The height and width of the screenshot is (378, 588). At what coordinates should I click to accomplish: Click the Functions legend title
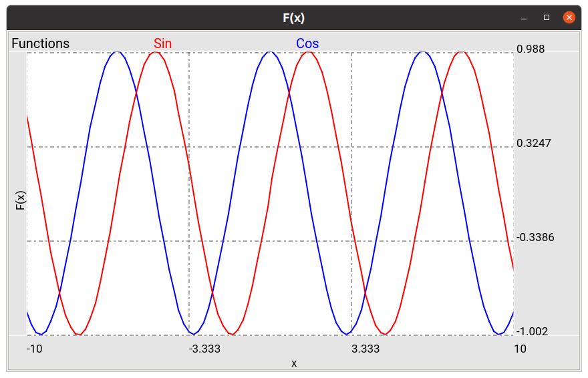click(41, 43)
